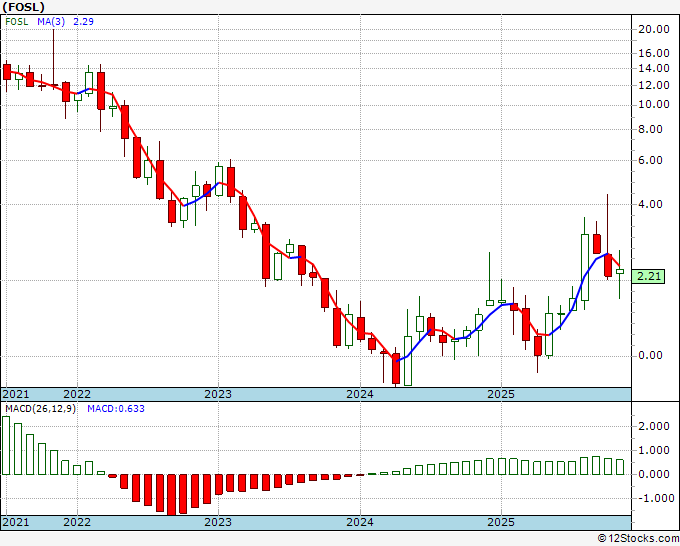Viewport: 680px width, 546px height.
Task: Click the lowest red MACD histogram bar
Action: pyautogui.click(x=171, y=495)
